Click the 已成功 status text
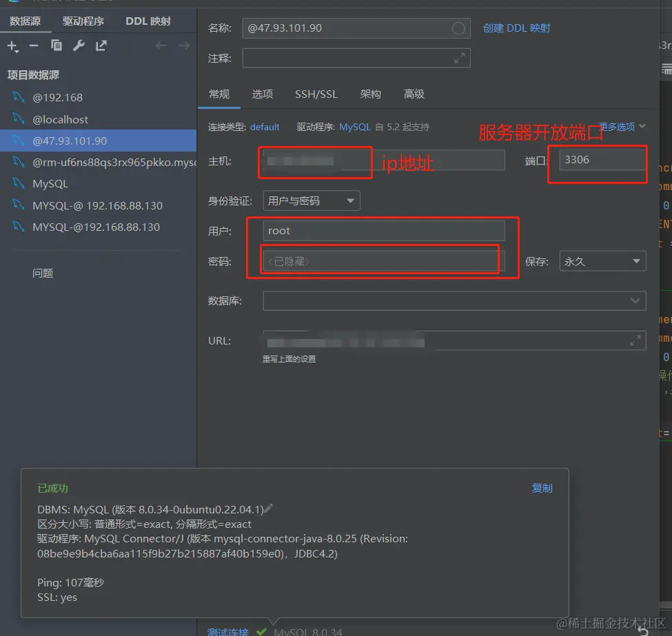 click(x=52, y=488)
